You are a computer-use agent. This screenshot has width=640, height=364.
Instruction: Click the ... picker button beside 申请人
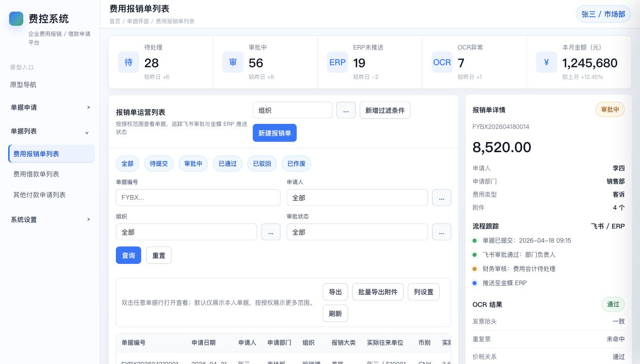442,198
